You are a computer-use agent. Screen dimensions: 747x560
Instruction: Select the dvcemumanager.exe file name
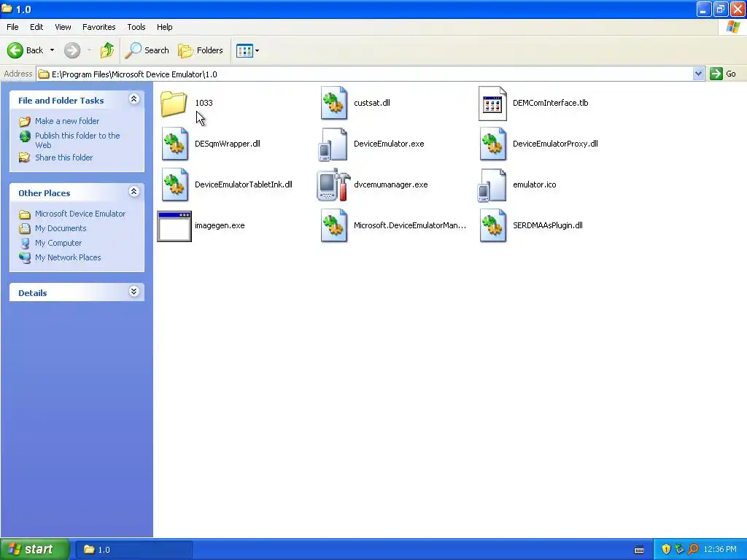tap(391, 184)
